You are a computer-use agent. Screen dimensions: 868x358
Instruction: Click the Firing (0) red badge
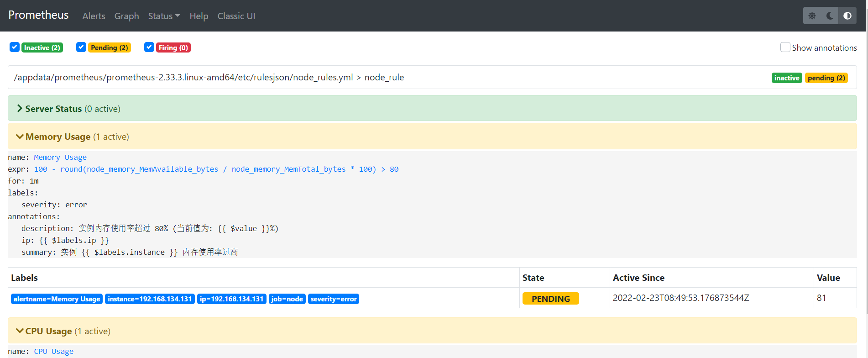(x=173, y=47)
